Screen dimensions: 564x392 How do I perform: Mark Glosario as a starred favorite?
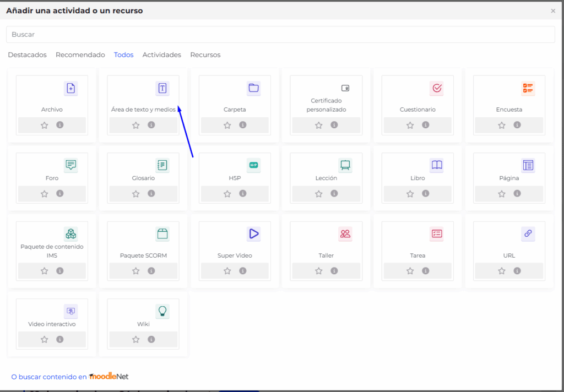pos(136,194)
